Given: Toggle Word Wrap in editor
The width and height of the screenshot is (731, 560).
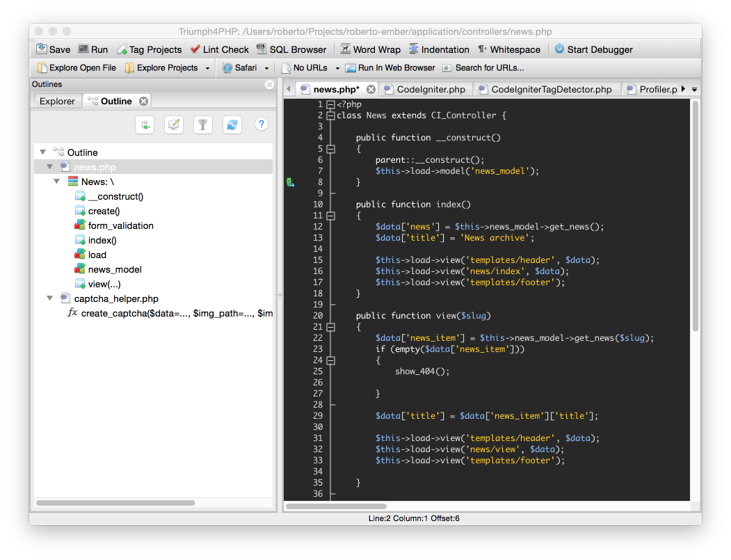Looking at the screenshot, I should (x=371, y=49).
